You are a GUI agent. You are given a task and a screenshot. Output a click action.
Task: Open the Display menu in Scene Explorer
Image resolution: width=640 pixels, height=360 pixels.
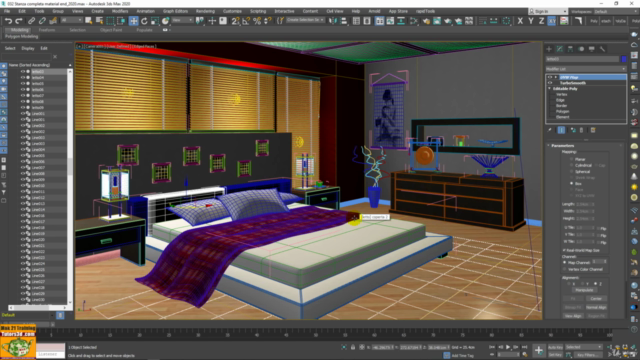pos(28,49)
